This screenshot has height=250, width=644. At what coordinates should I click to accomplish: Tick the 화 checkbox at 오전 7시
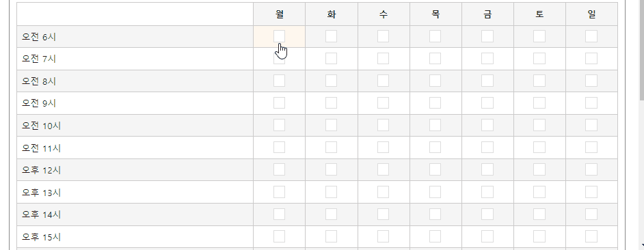coord(331,59)
